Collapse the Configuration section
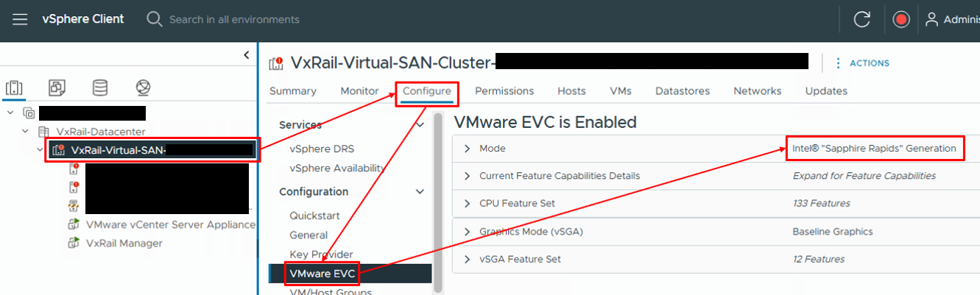 (x=420, y=192)
